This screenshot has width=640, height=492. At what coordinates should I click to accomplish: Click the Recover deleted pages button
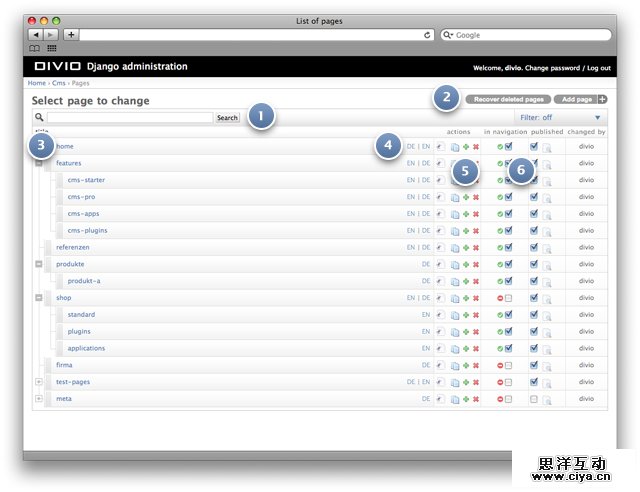(508, 100)
